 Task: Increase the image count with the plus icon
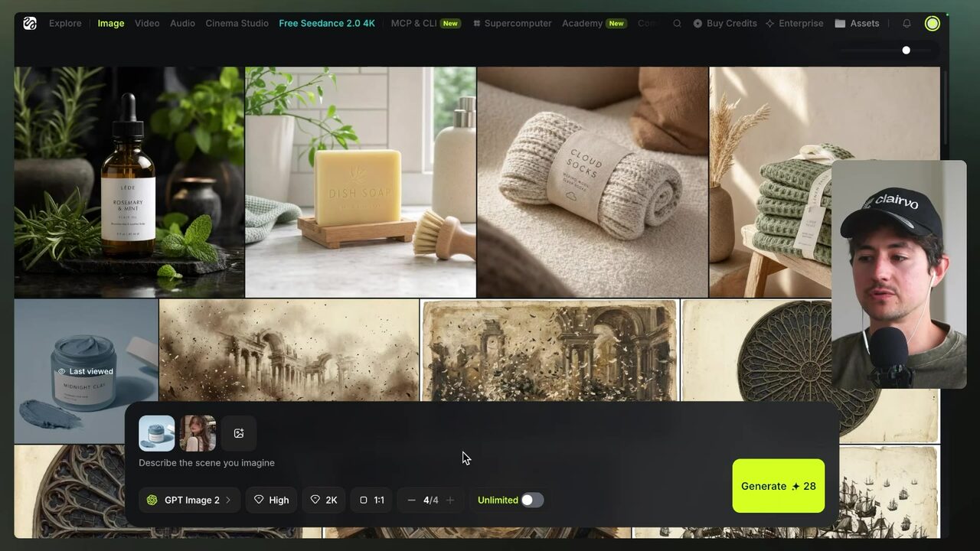coord(450,500)
